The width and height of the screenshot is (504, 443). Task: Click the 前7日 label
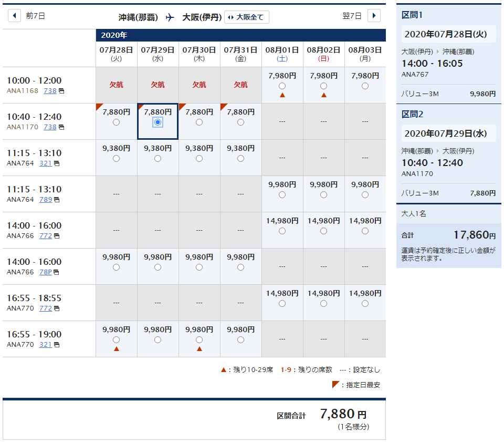pos(35,16)
